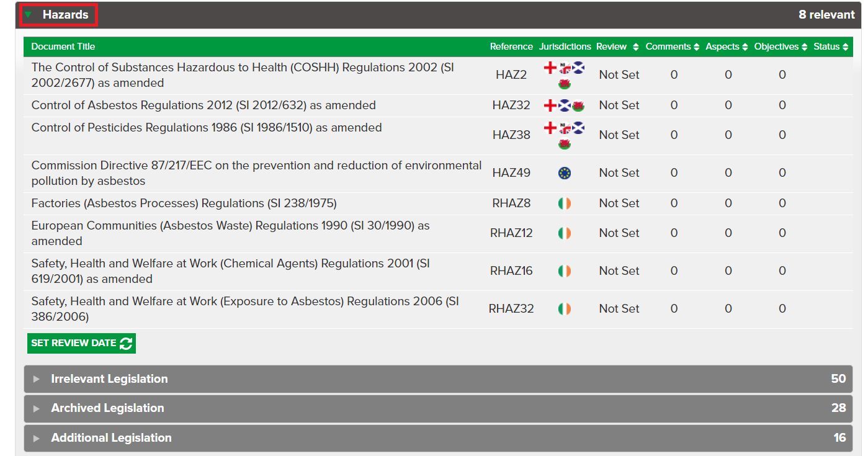Click the aspects count for HAZ32
Image resolution: width=868 pixels, height=456 pixels.
(x=728, y=105)
